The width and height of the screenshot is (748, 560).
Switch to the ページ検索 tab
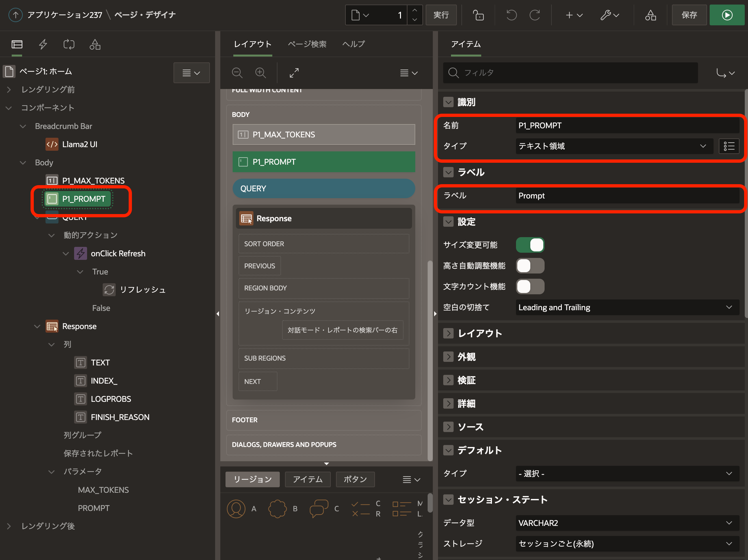pyautogui.click(x=307, y=44)
